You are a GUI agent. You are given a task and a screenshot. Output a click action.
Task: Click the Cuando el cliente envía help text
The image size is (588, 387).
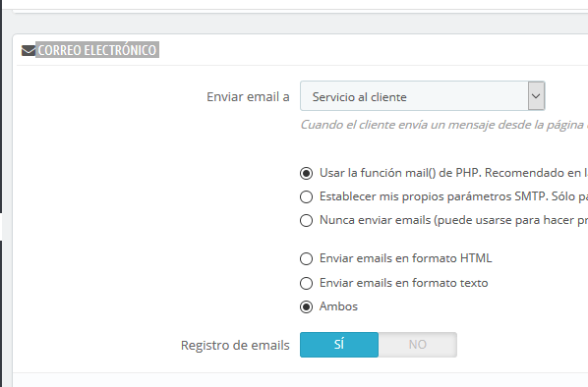(444, 125)
